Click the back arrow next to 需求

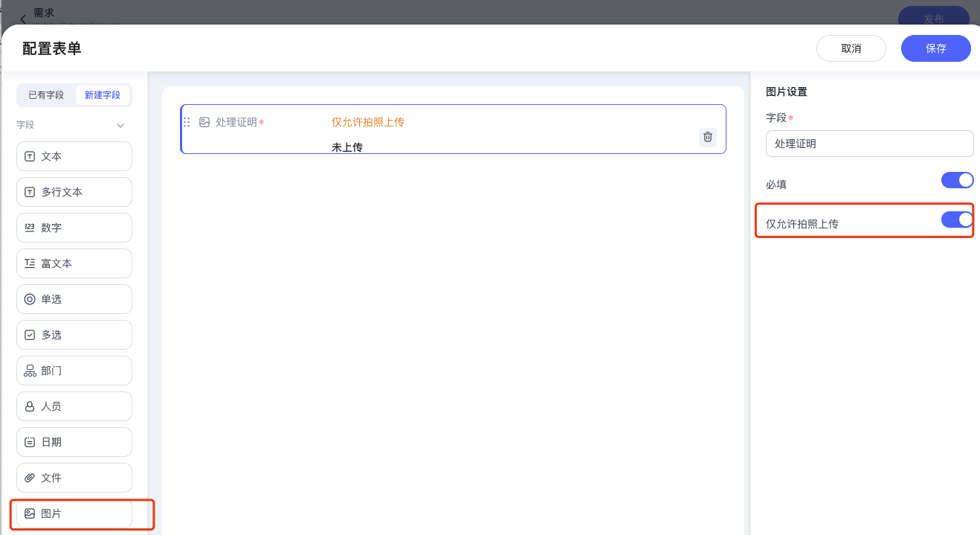[23, 19]
